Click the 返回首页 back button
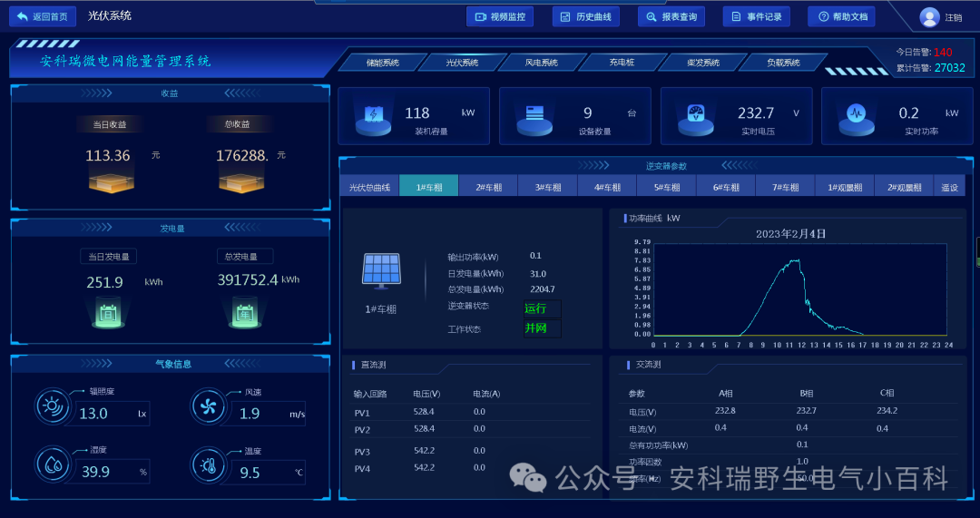Image resolution: width=980 pixels, height=518 pixels. point(43,16)
